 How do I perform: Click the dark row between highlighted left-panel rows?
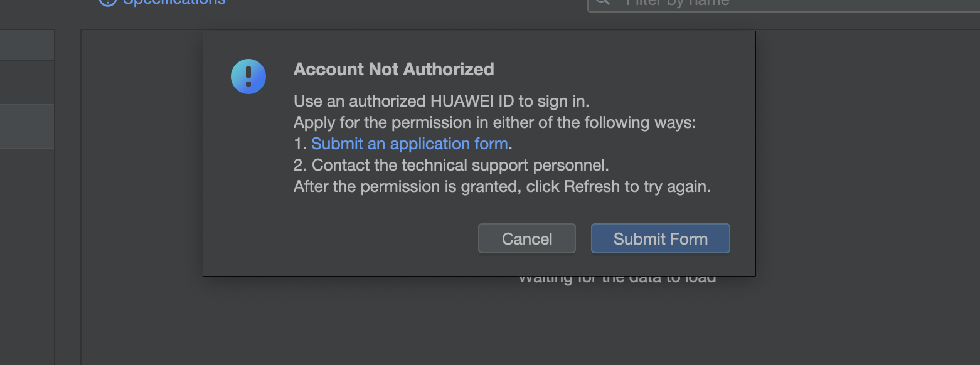27,83
